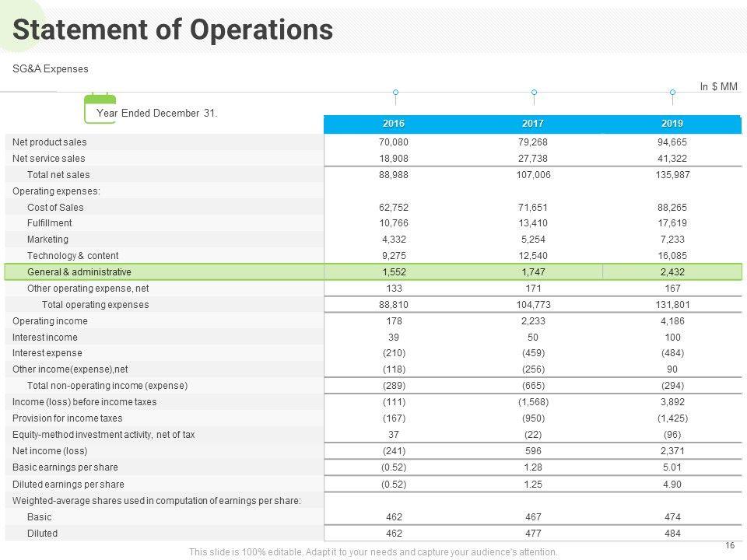Click the In $ MM units label
Image resolution: width=747 pixels, height=560 pixels.
[718, 87]
